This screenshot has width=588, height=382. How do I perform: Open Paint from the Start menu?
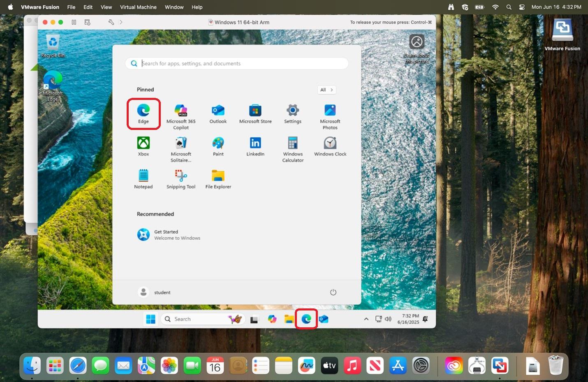pyautogui.click(x=218, y=146)
